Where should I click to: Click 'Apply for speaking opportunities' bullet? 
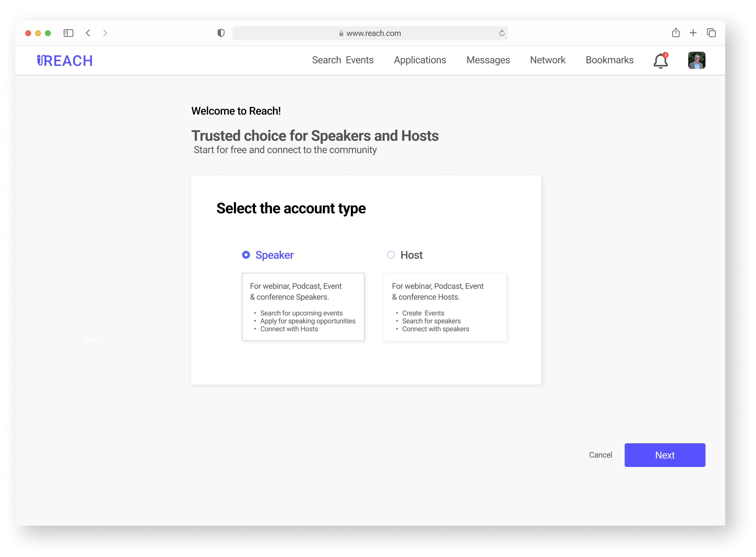(308, 321)
